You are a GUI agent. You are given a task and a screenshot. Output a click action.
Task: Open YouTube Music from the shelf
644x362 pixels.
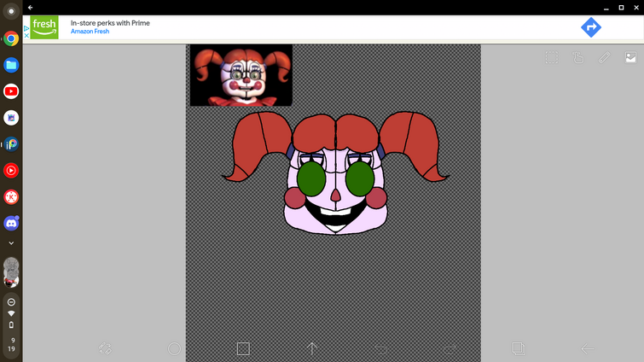(11, 171)
